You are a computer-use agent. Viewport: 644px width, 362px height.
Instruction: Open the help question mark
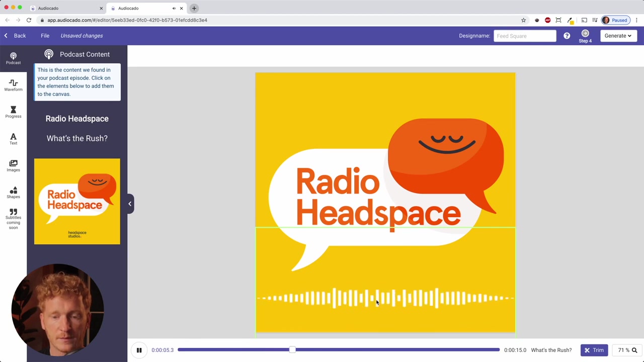567,36
